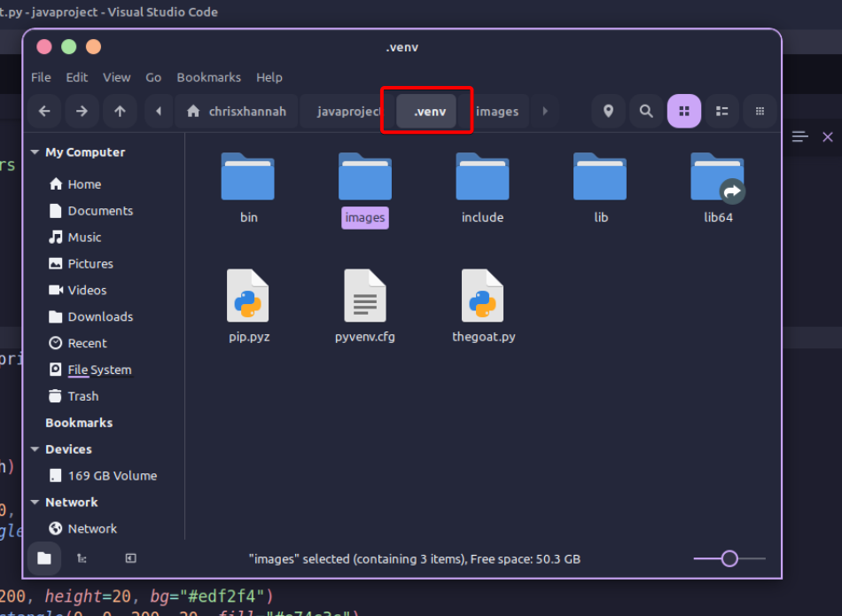Open the Help menu

click(x=269, y=77)
